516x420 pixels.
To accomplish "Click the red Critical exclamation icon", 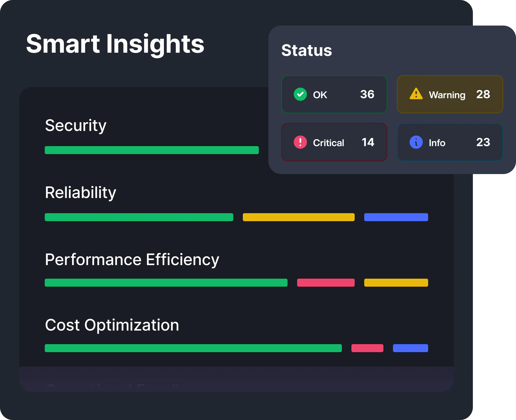I will (300, 142).
